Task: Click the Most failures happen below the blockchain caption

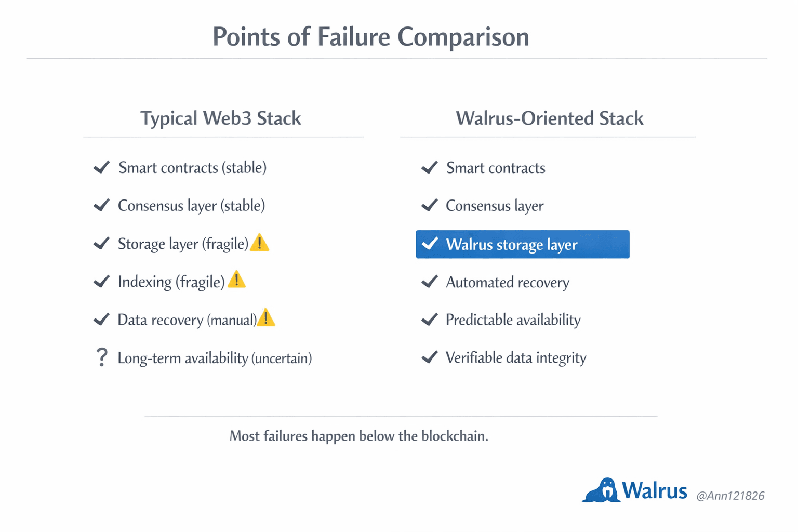Action: 359,435
